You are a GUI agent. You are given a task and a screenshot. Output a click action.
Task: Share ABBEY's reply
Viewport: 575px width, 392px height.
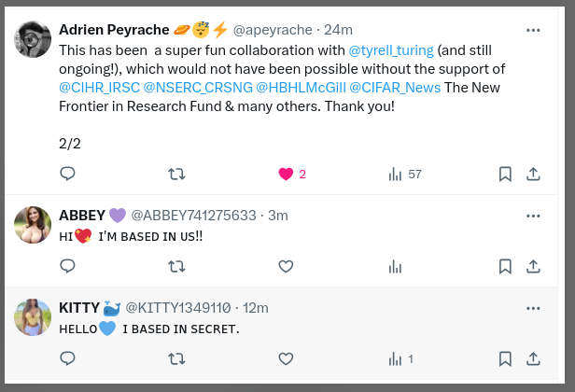tap(534, 266)
